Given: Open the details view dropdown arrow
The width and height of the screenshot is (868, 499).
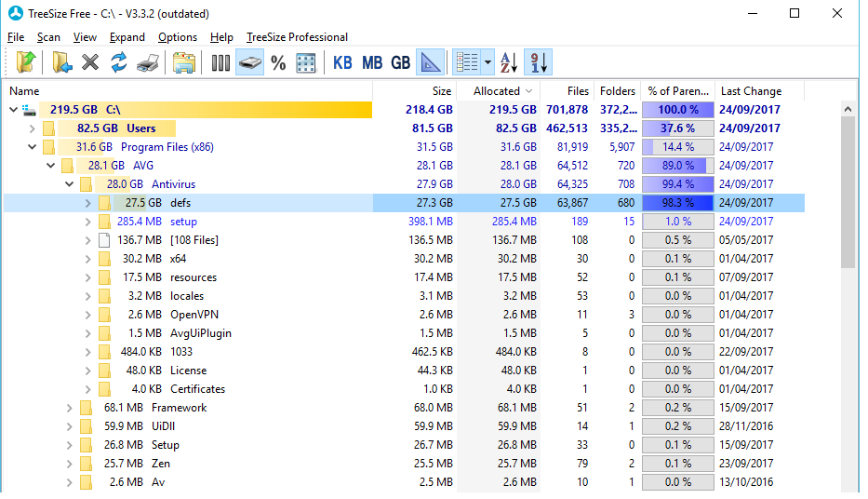Looking at the screenshot, I should click(488, 62).
